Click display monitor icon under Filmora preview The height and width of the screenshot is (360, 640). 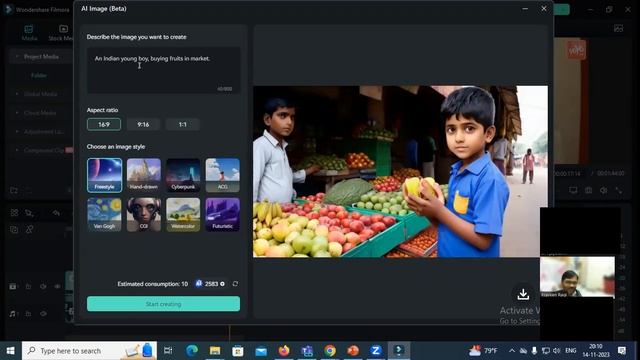(573, 190)
